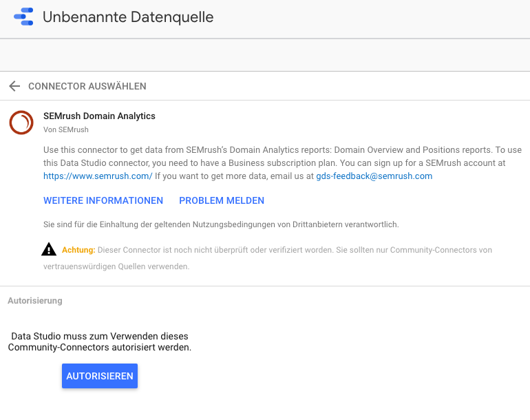Screen dimensions: 530x420
Task: Click the Autorisieren button
Action: click(x=100, y=376)
